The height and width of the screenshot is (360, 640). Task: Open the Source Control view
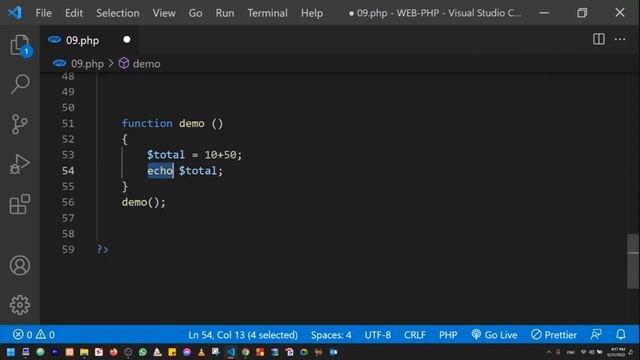[20, 124]
